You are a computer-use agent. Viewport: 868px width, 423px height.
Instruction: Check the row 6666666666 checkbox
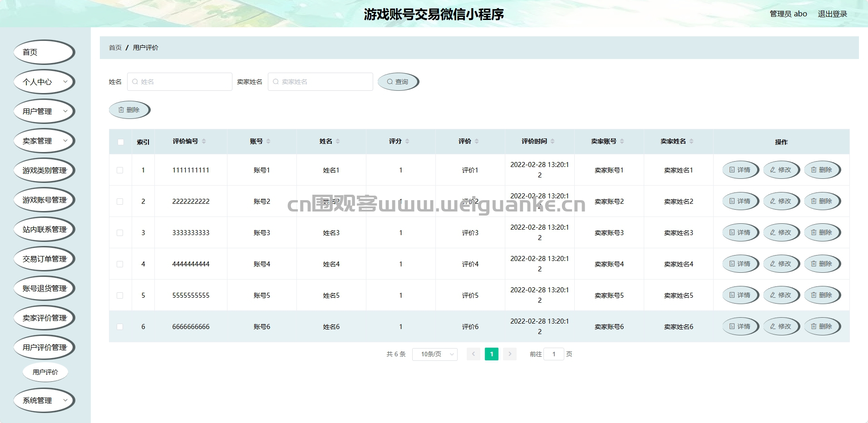point(120,327)
